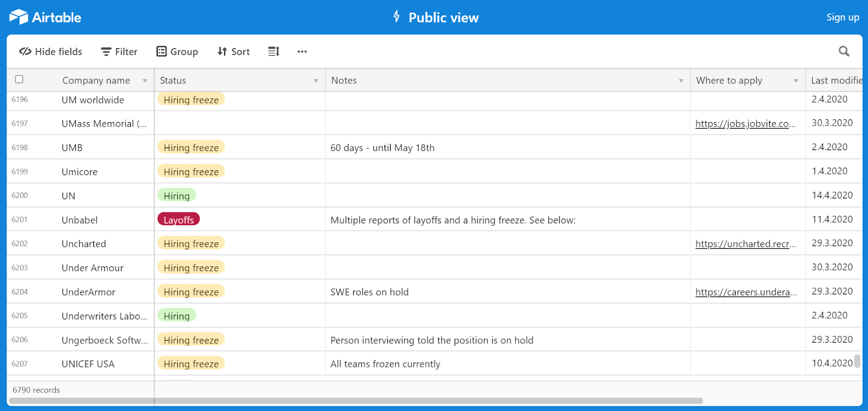Open the three-dots more options menu
The height and width of the screenshot is (411, 868).
302,52
